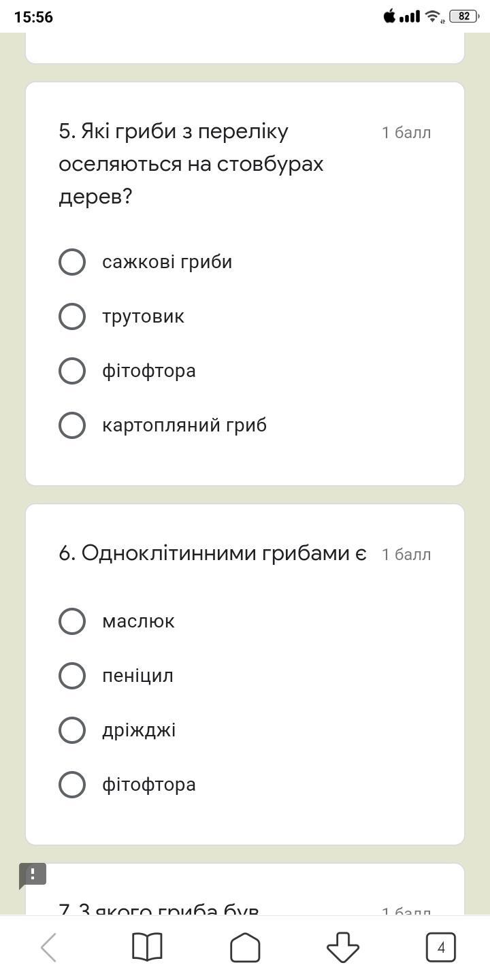Choose the 'трутовик' radio button
Viewport: 490px width, 980px height.
72,316
